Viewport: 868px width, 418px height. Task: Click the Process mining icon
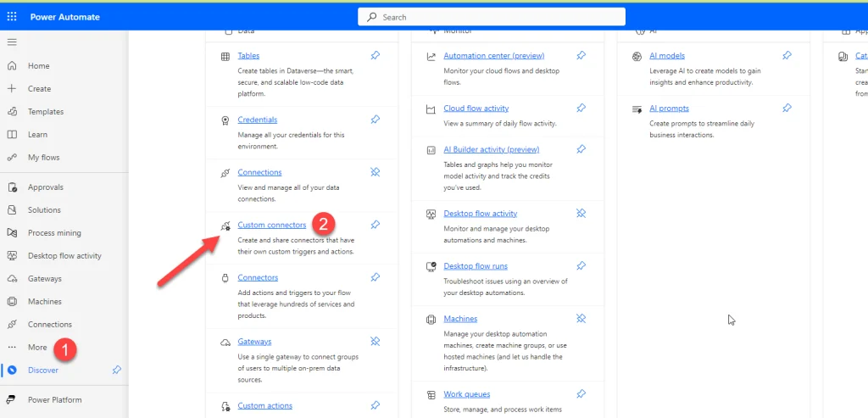click(12, 233)
